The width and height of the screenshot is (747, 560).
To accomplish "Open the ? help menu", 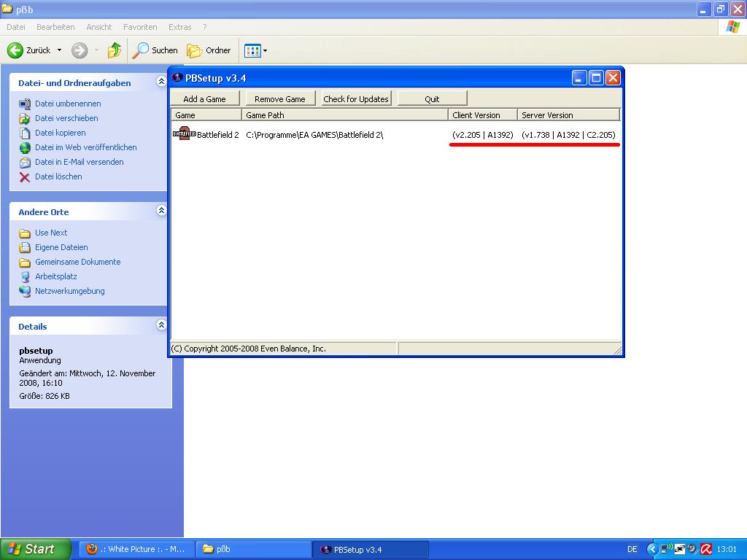I will (x=205, y=27).
